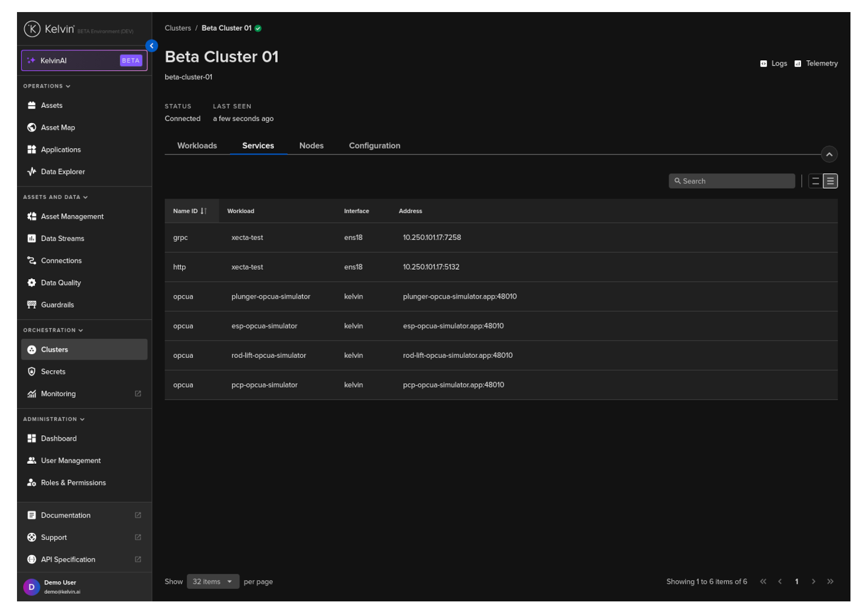Collapse sidebar with blue arrow button
Viewport: 868px width, 614px height.
[152, 46]
